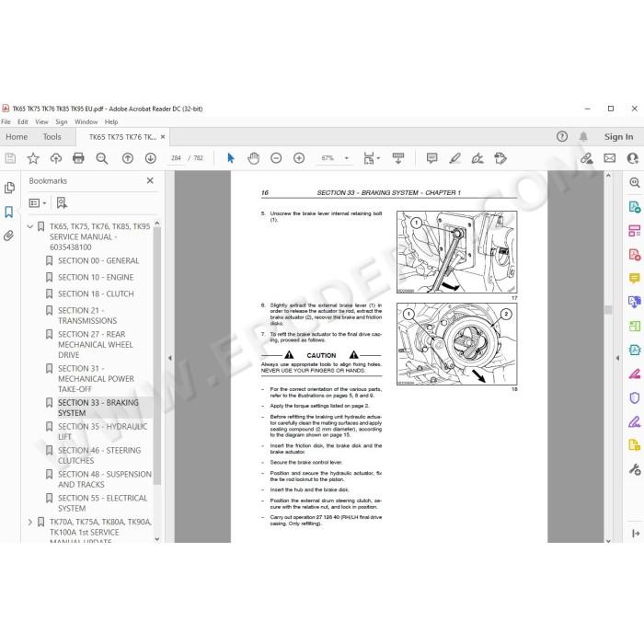Screen dimensions: 644x644
Task: Open the zoom level dropdown
Action: pyautogui.click(x=346, y=158)
